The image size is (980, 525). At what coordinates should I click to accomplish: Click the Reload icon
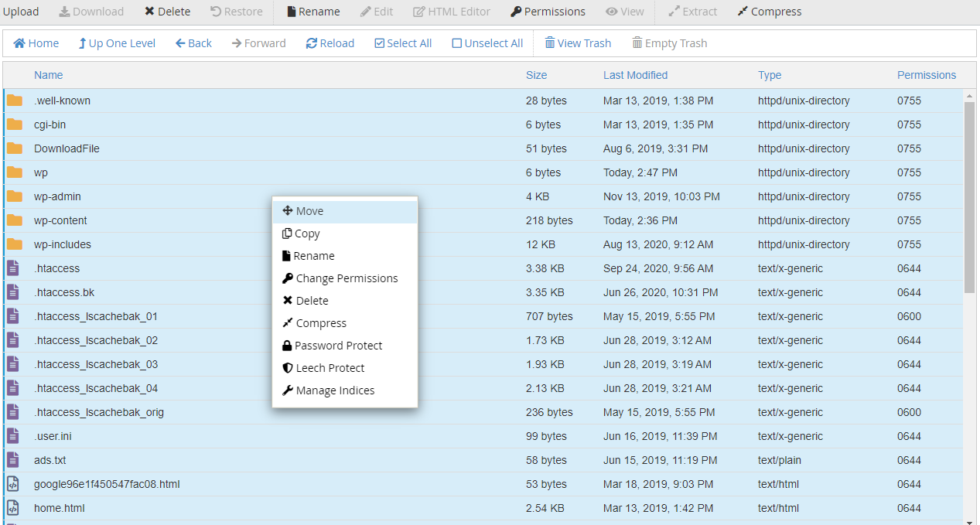pyautogui.click(x=330, y=43)
